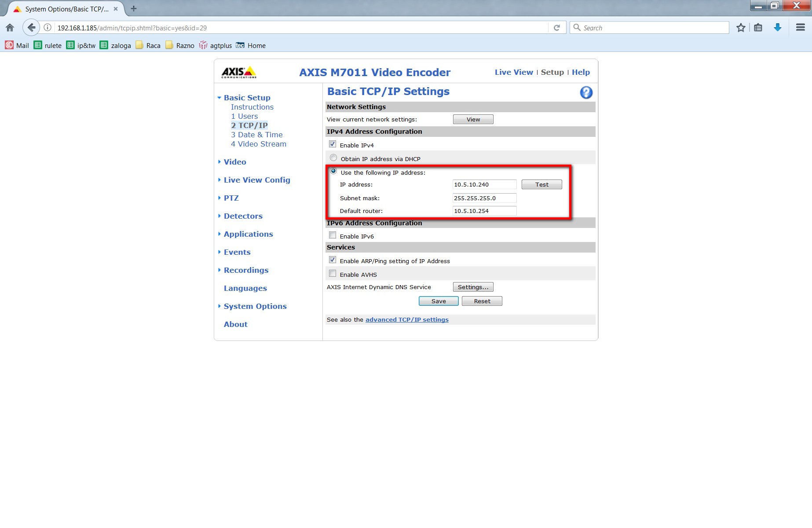812x528 pixels.
Task: Open the Raca bookmark folder
Action: click(x=148, y=45)
